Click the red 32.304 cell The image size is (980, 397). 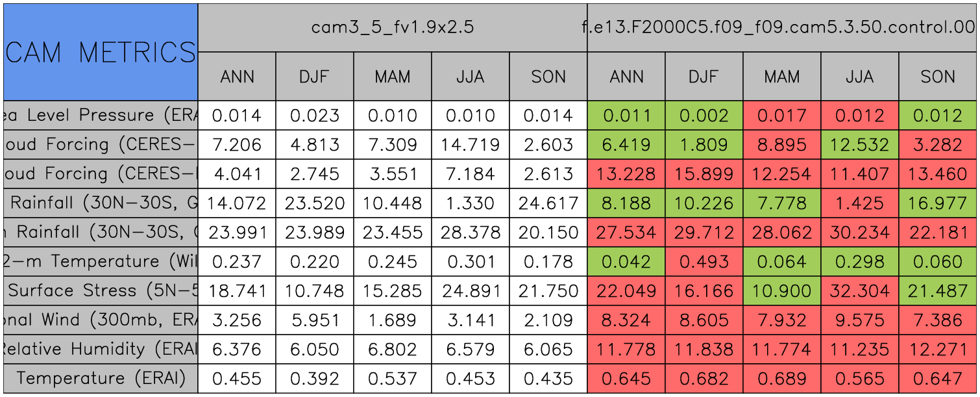point(859,290)
